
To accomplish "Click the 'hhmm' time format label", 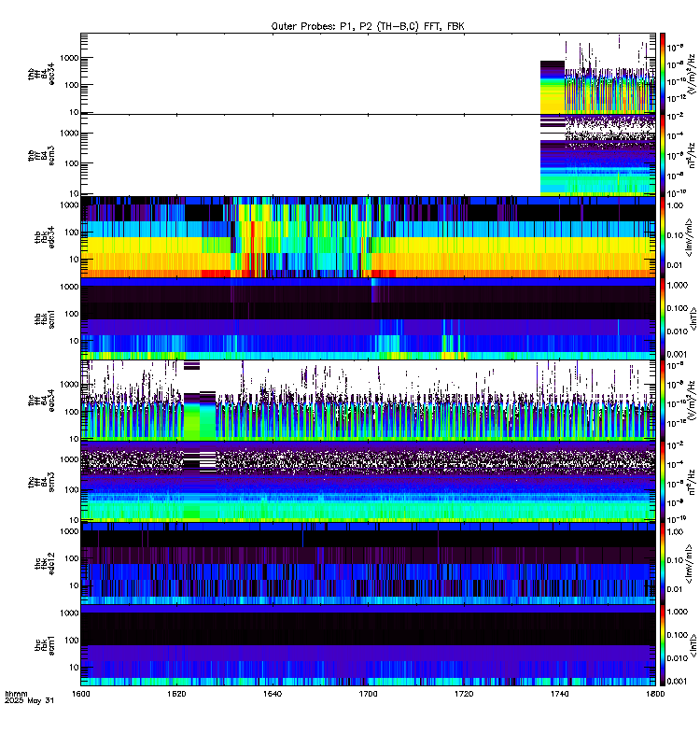I will click(x=16, y=694).
